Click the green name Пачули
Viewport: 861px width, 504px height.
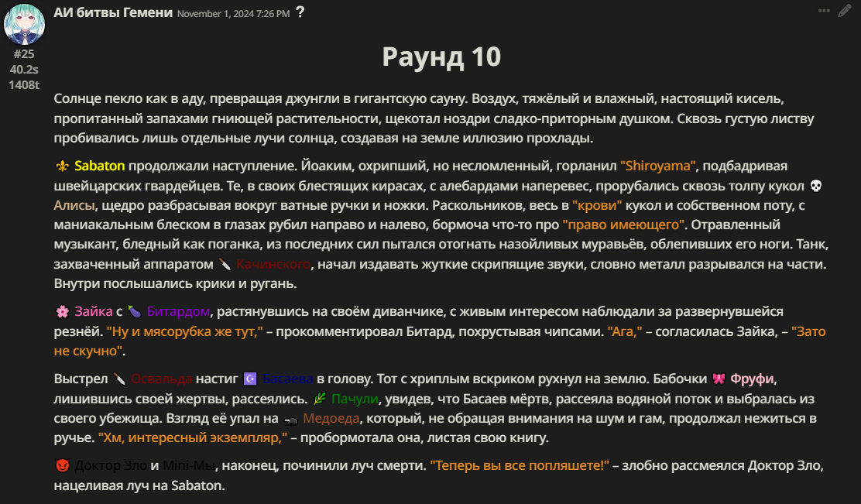click(355, 399)
